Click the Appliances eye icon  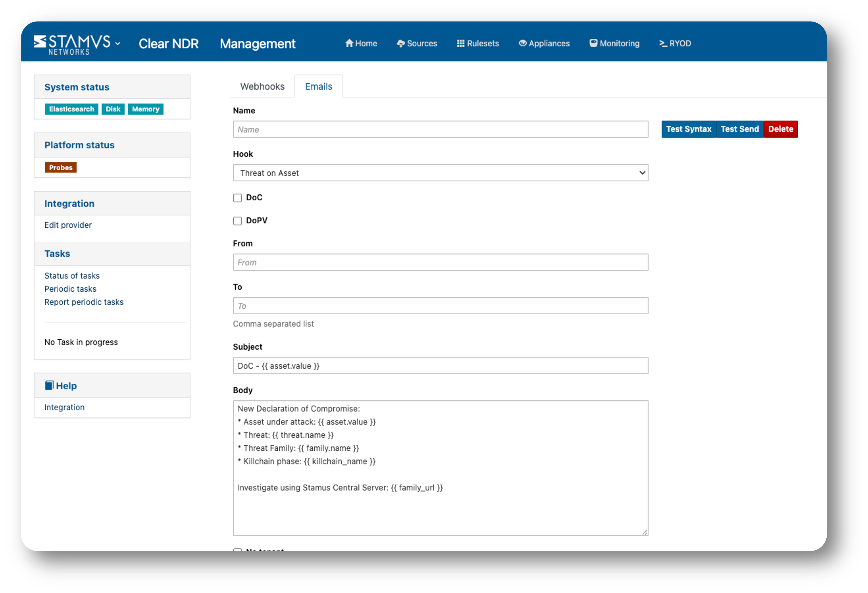click(522, 43)
